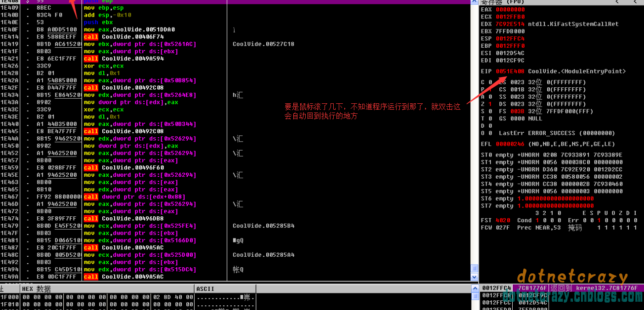Click the EDX register value 7C92E514

click(x=510, y=24)
